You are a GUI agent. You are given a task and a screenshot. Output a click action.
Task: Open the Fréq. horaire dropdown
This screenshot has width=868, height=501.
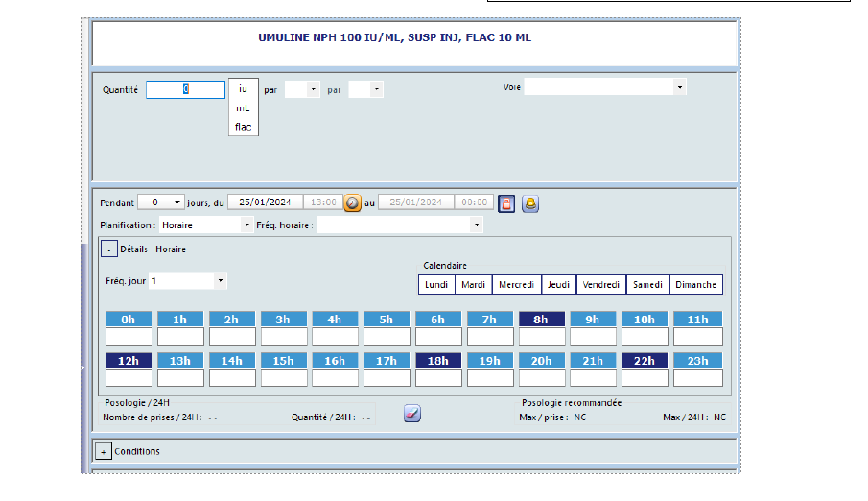477,225
